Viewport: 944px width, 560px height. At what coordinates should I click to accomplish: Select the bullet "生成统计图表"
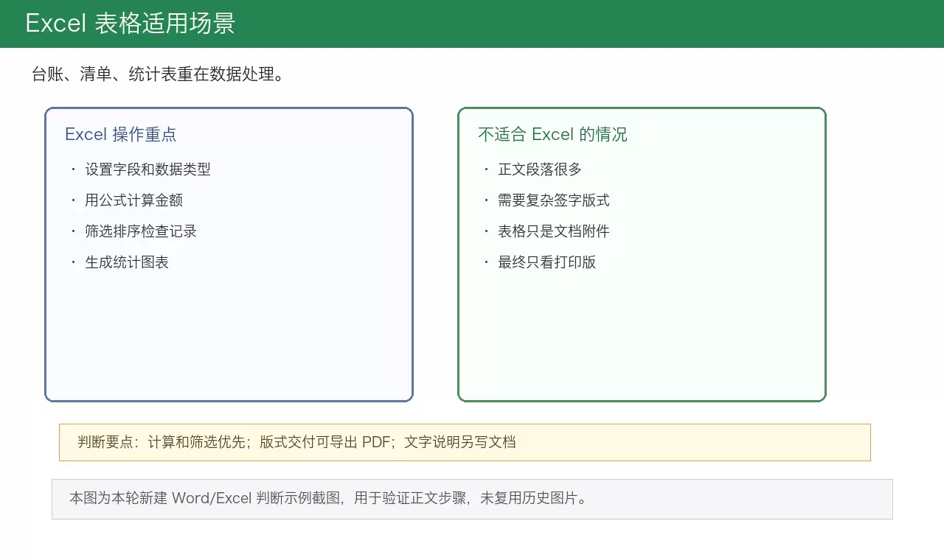point(127,262)
